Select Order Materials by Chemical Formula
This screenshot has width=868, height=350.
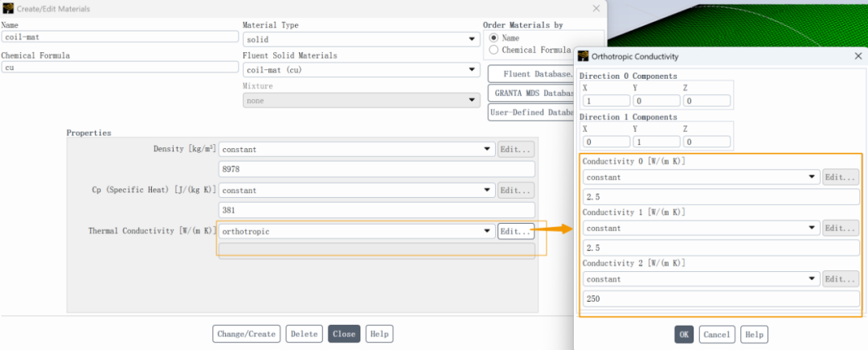(x=493, y=50)
